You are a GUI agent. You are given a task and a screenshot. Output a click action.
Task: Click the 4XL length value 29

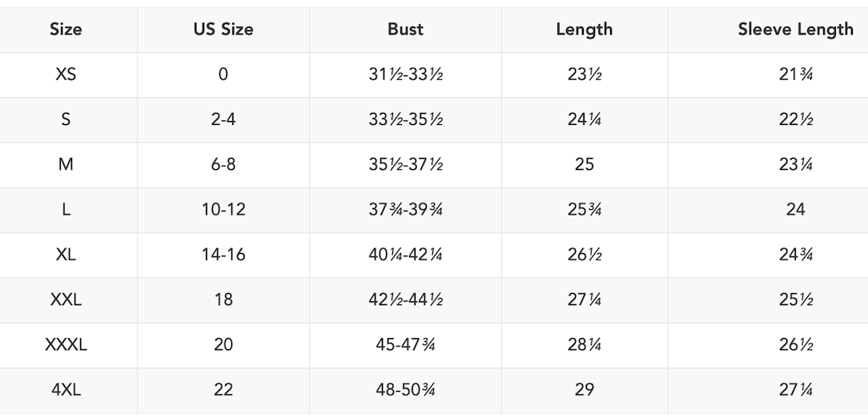click(x=585, y=390)
